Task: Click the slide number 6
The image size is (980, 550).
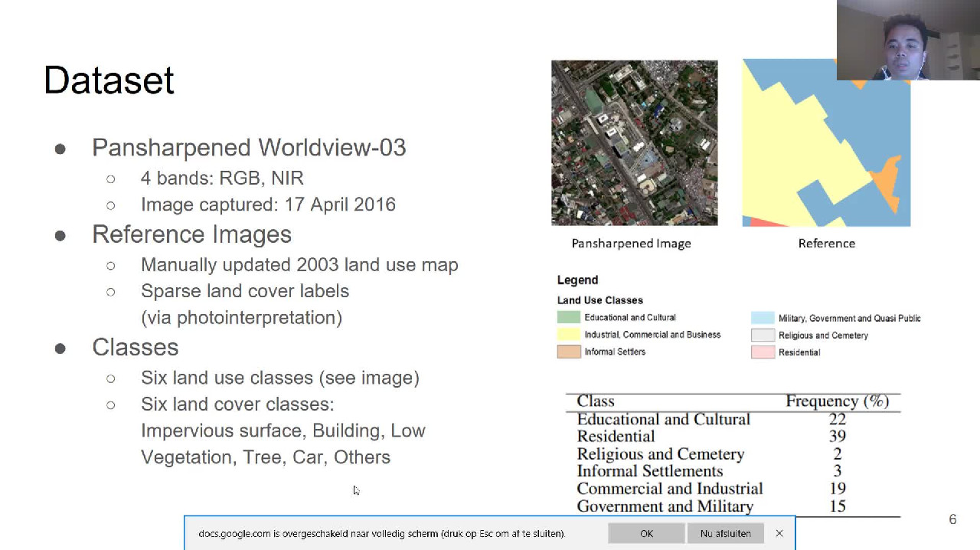Action: tap(952, 519)
